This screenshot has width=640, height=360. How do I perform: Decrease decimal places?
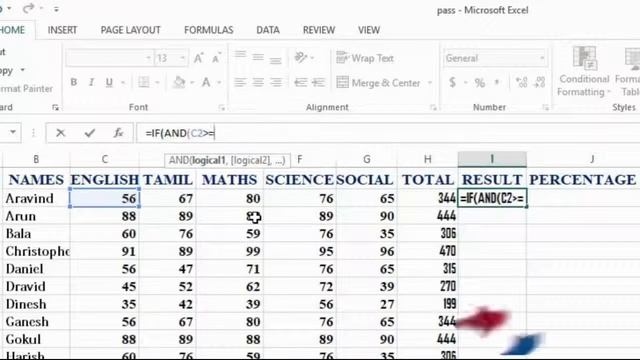tap(540, 82)
